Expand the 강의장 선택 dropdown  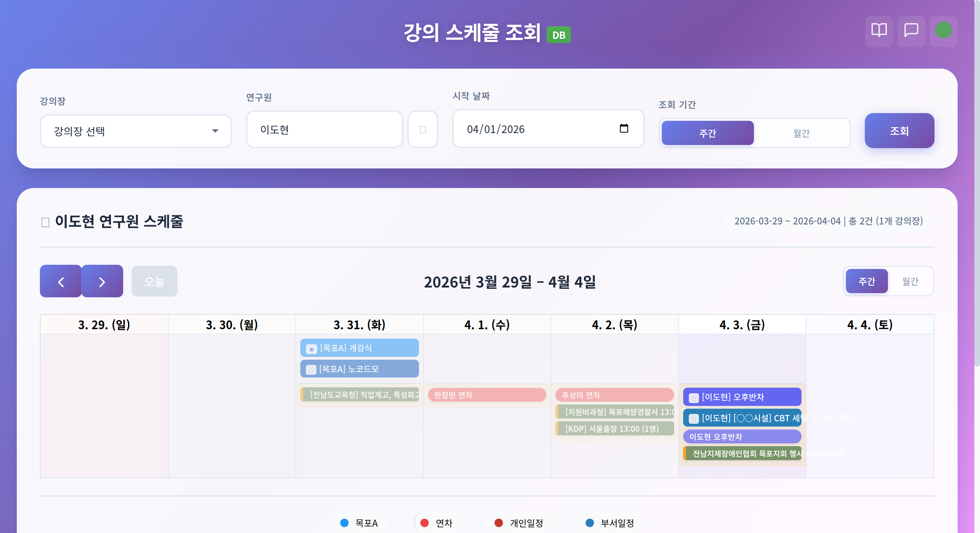point(136,131)
